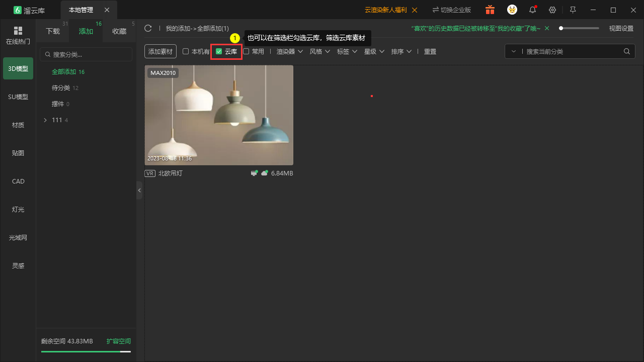
Task: Click the search magnifier in 搜索当前分类
Action: (x=627, y=51)
